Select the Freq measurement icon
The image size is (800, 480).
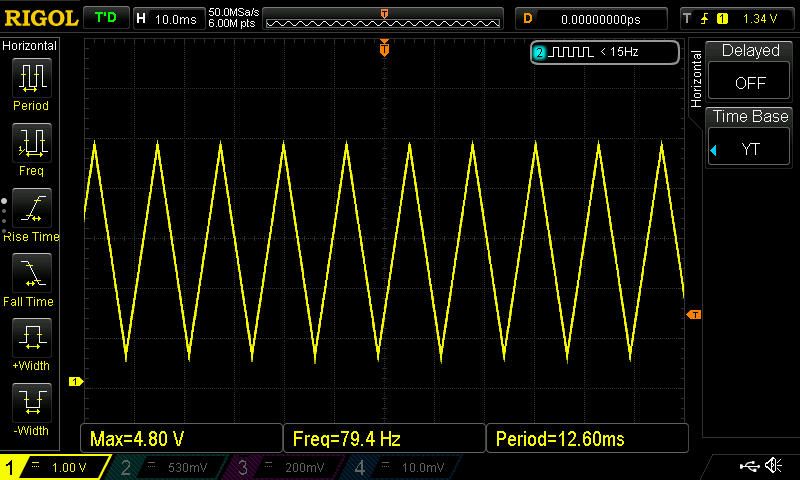coord(31,143)
